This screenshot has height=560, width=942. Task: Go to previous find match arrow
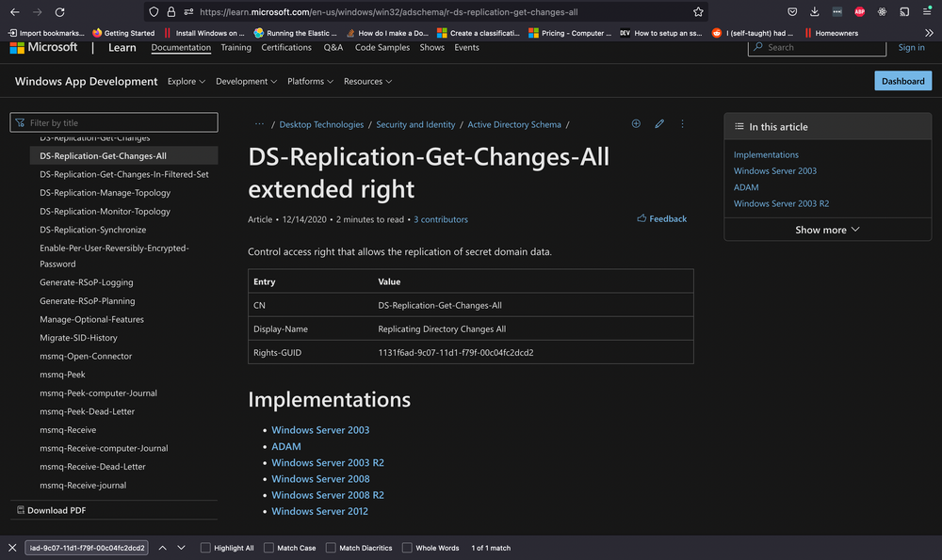(x=162, y=548)
